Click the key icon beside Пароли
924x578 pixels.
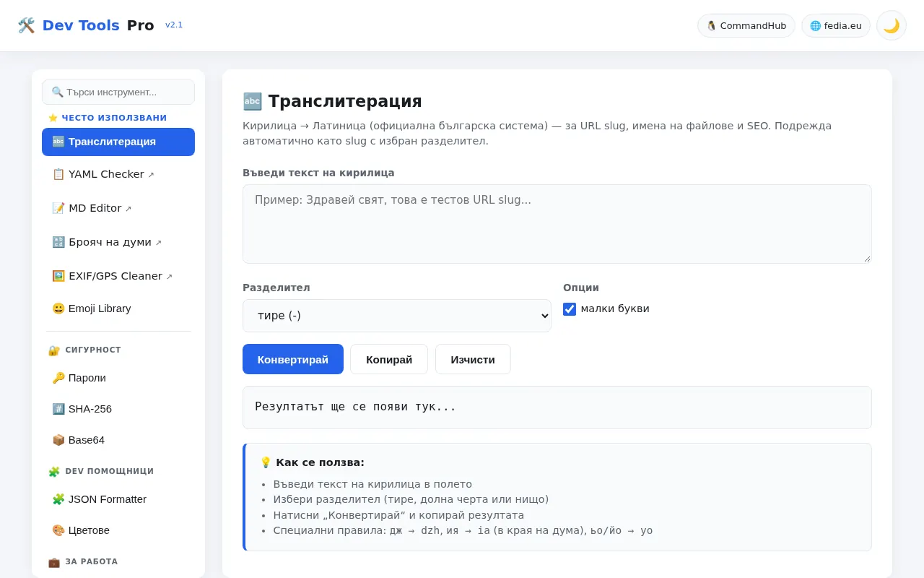click(x=58, y=378)
